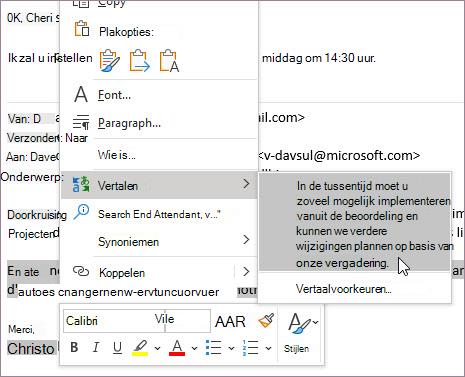
Task: Click the Christo signature name
Action: [x=31, y=349]
